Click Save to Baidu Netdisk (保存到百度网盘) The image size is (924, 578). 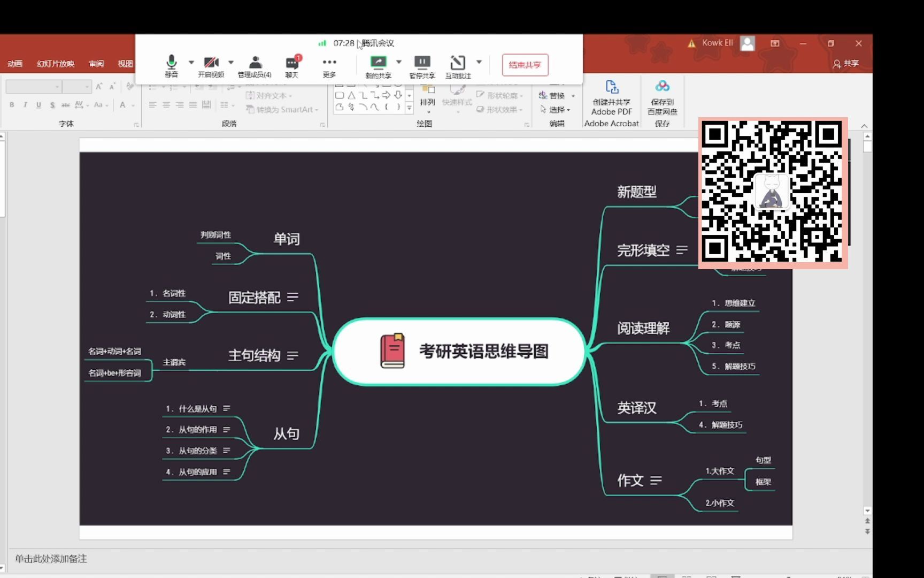[x=663, y=98]
